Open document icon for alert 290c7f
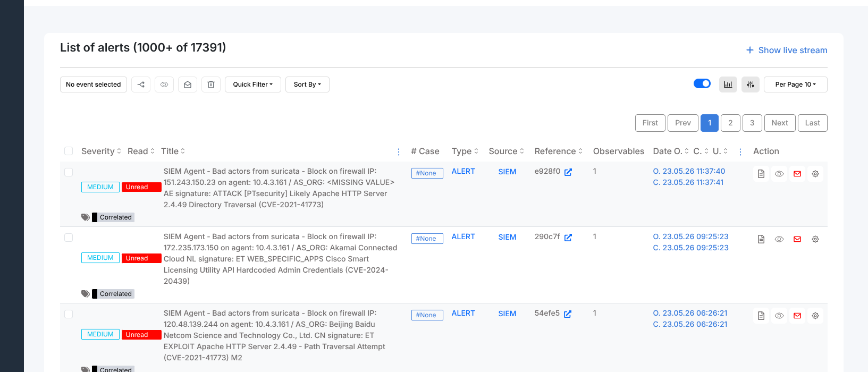 point(761,239)
